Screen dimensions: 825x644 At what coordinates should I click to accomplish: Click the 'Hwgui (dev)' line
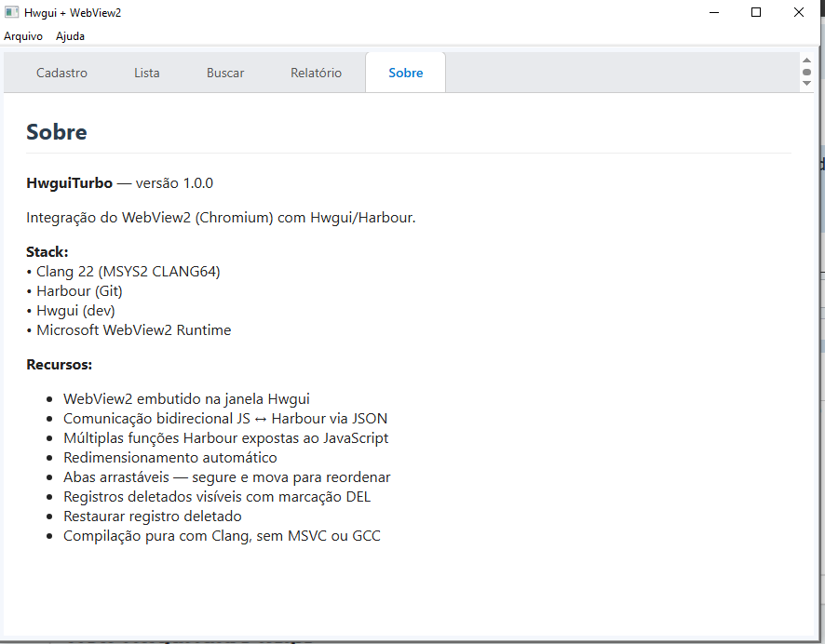click(x=71, y=310)
